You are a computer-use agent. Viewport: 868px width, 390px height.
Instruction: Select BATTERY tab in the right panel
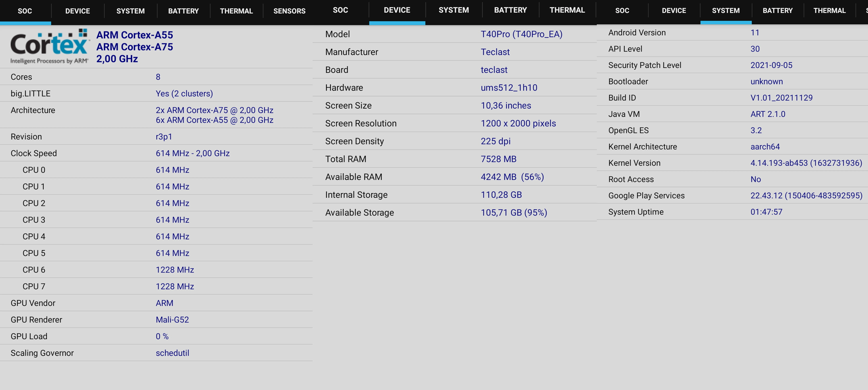(x=777, y=10)
